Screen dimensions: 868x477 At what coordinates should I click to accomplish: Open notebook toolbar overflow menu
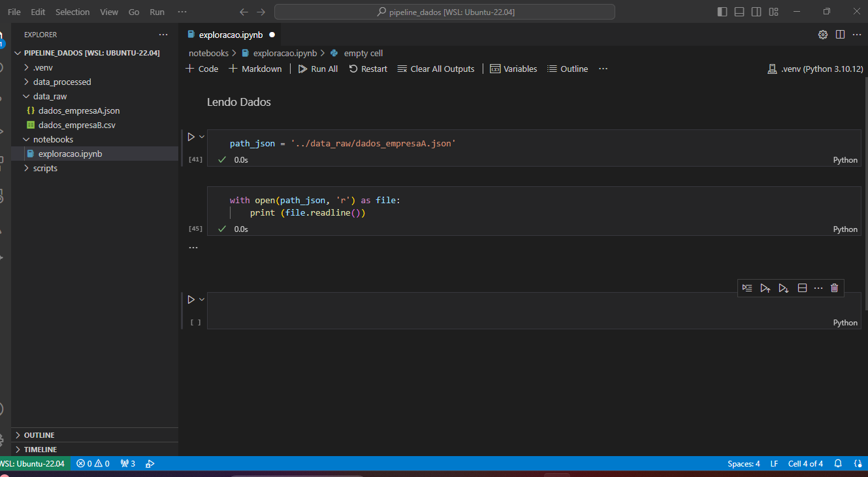coord(603,69)
